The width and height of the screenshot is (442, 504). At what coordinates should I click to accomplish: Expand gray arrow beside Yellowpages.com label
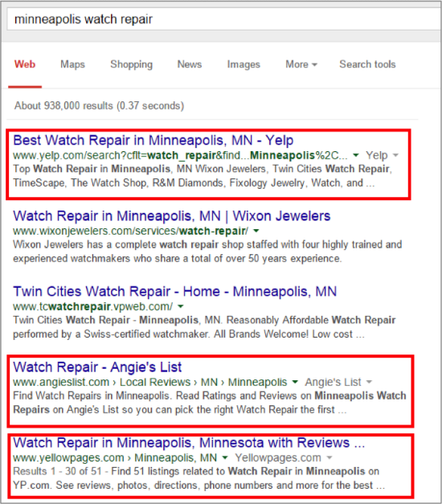329,457
